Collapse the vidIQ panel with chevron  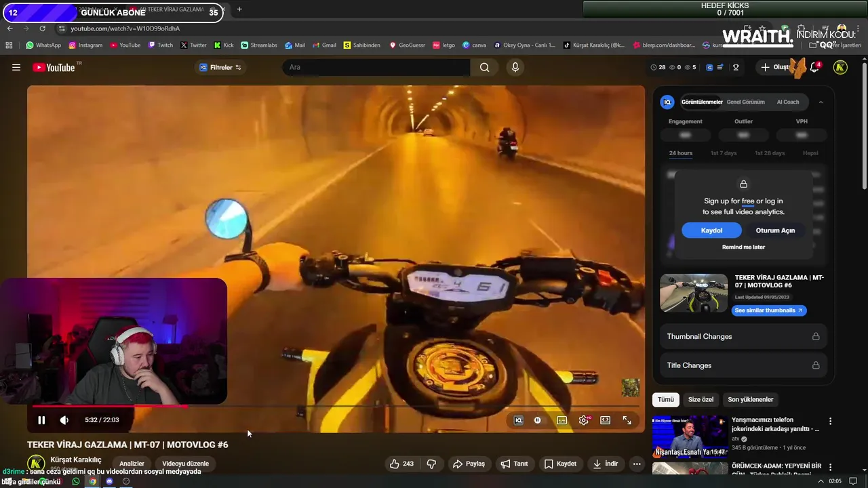point(821,102)
